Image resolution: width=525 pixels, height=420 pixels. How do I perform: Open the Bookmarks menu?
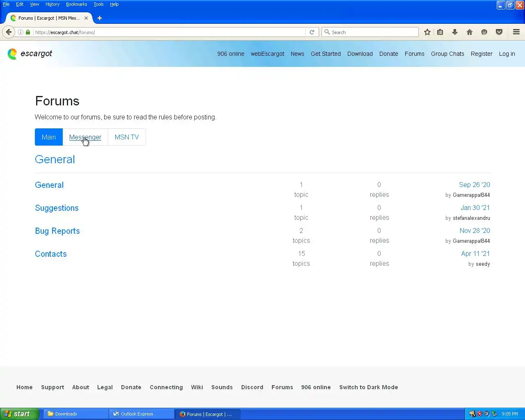click(77, 4)
